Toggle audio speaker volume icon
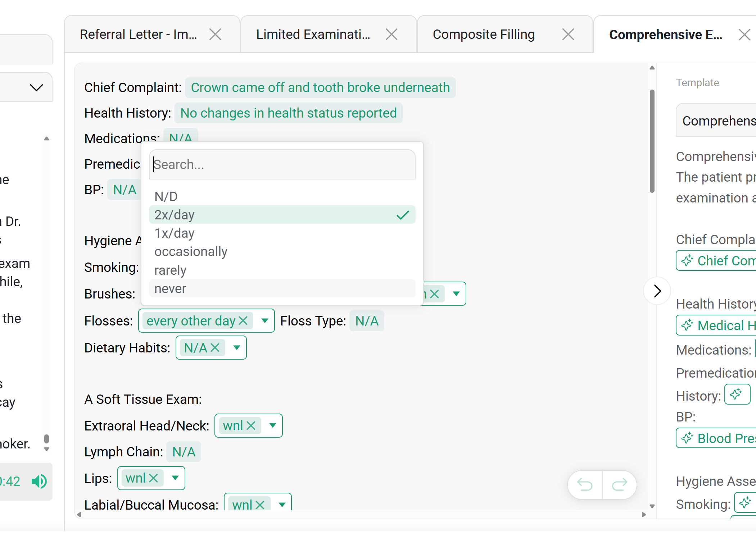 [x=39, y=481]
